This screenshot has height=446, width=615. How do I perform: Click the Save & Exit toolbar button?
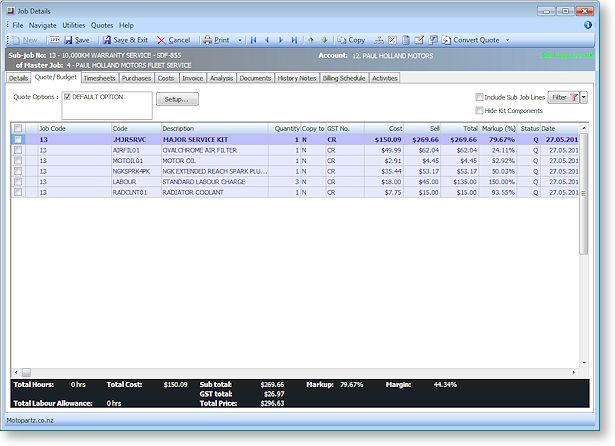[125, 40]
